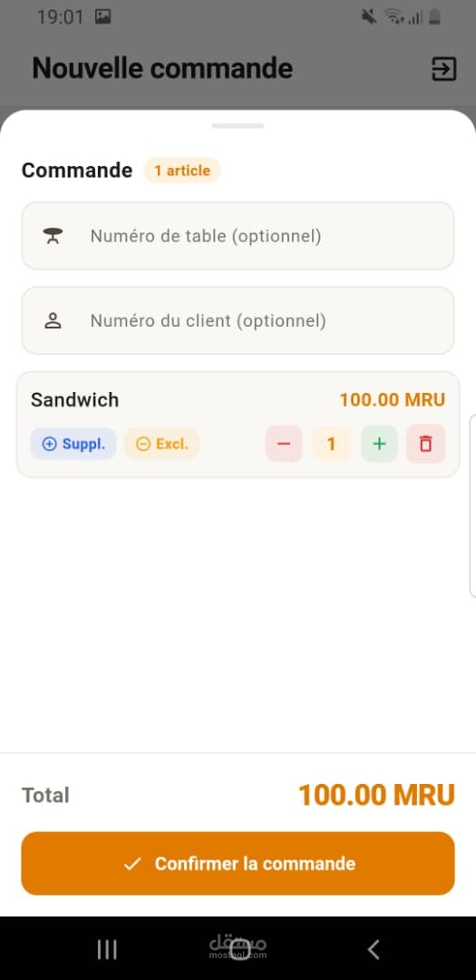Tap the Android back navigation arrow
The image size is (476, 980).
pyautogui.click(x=373, y=949)
